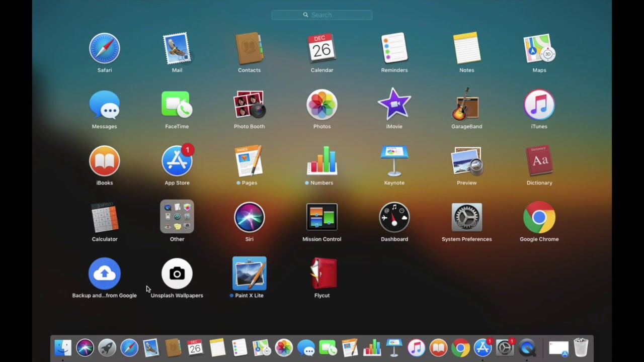Viewport: 644px width, 362px height.
Task: Open Calendar from the Launchpad grid
Action: 322,48
